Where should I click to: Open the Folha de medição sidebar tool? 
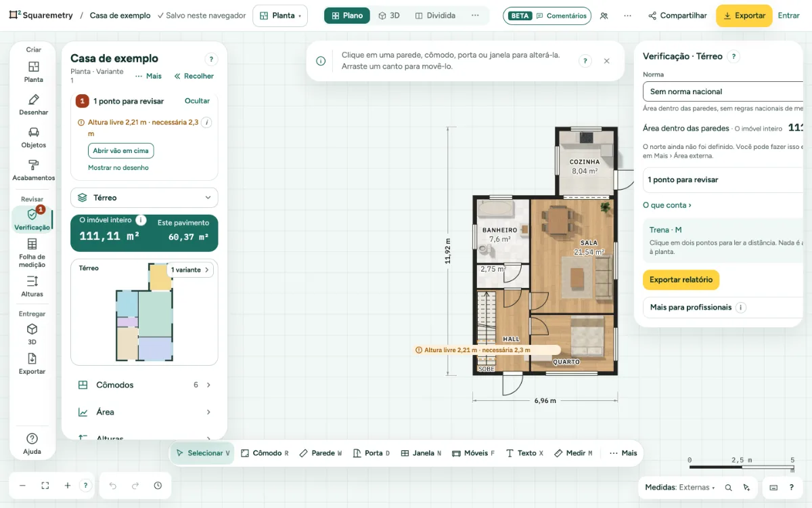pos(32,253)
